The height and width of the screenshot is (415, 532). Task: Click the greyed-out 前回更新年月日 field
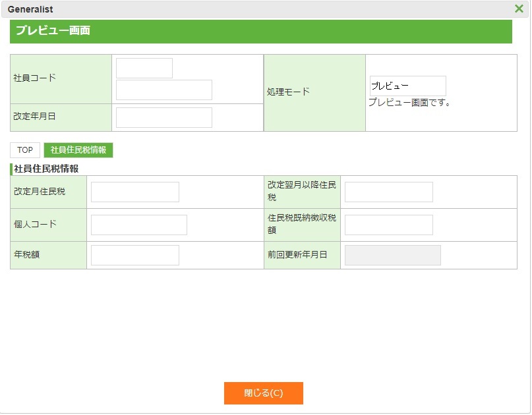pos(393,256)
